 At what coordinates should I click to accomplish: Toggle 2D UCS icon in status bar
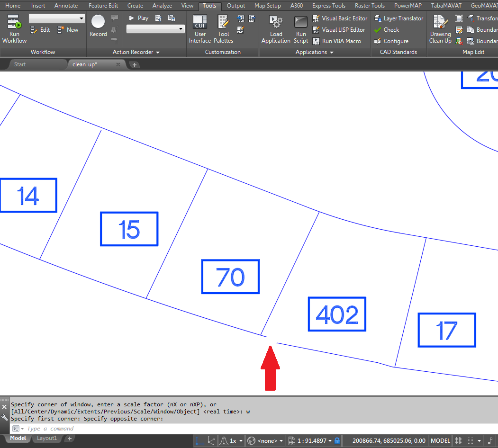click(199, 441)
